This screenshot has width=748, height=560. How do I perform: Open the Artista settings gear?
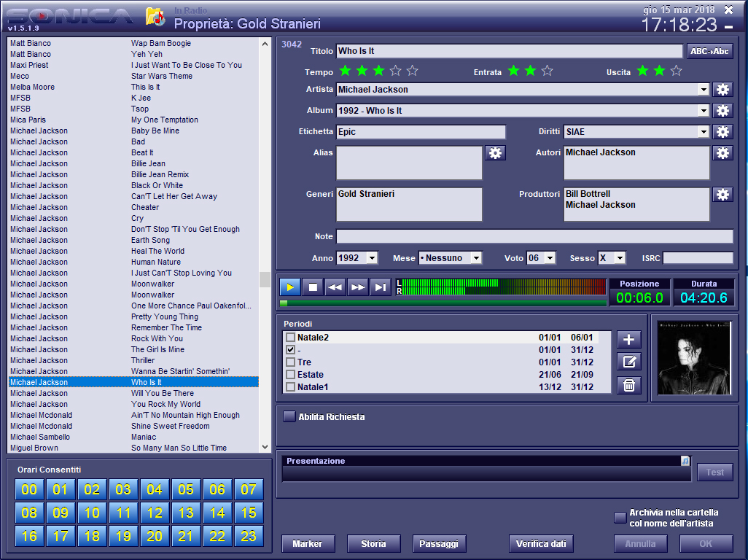pos(722,89)
